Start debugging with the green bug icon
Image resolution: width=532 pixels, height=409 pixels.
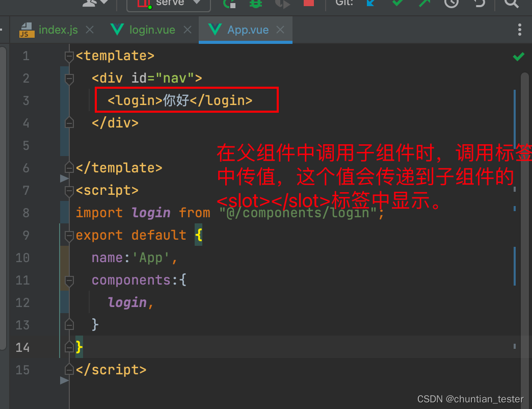pyautogui.click(x=256, y=4)
